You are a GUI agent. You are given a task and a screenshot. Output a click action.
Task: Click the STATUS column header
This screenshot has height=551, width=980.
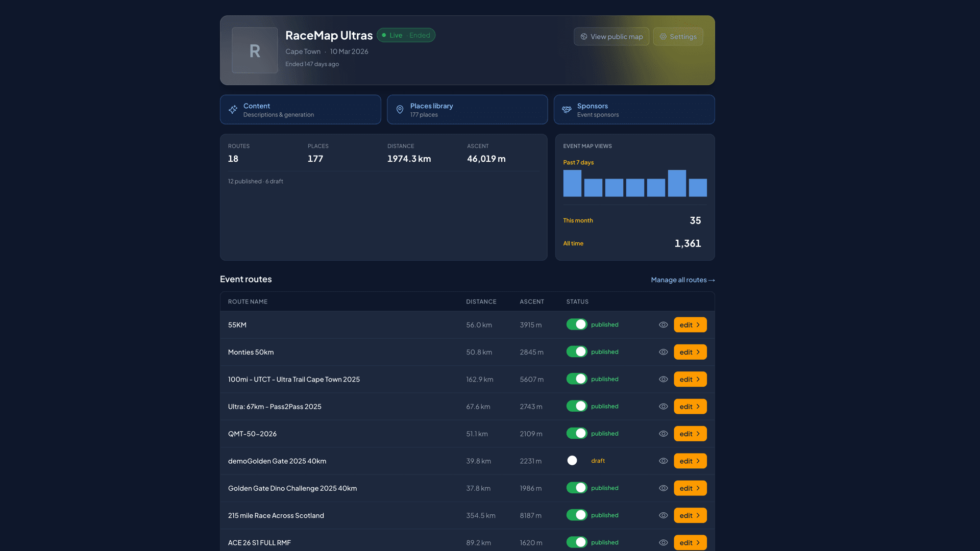(577, 302)
